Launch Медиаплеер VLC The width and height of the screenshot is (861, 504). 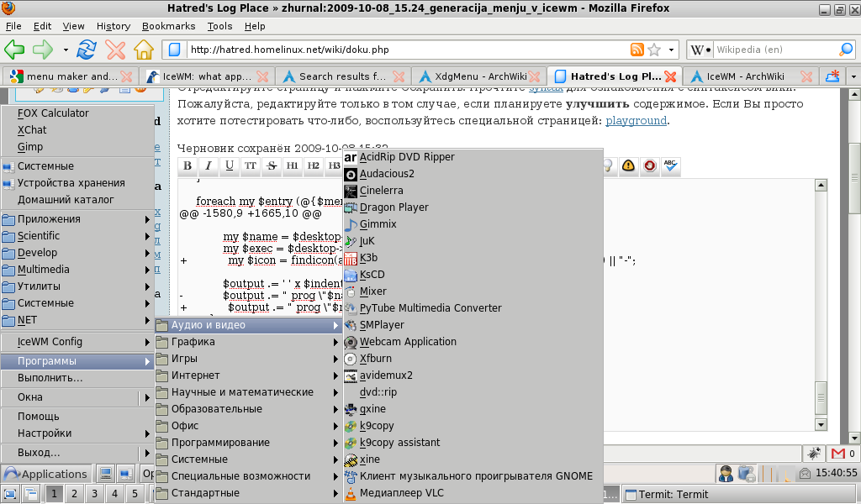pyautogui.click(x=473, y=493)
